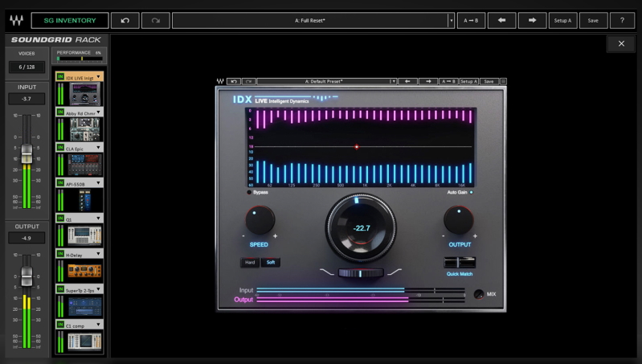Toggle IN bypass for Q1 slot
This screenshot has width=642, height=364.
pyautogui.click(x=60, y=219)
